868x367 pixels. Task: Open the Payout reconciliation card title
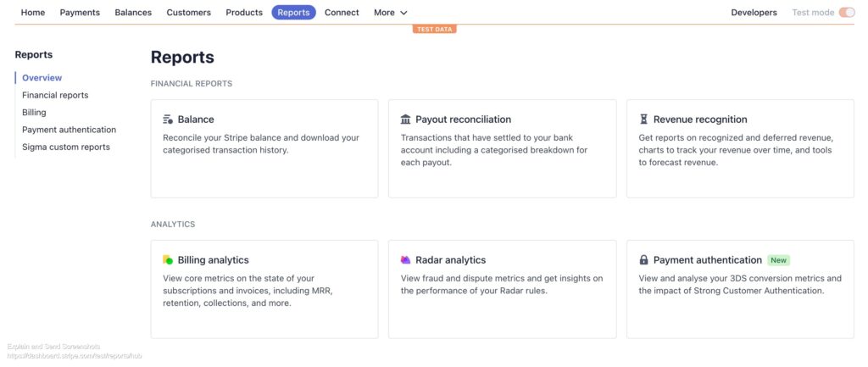tap(464, 120)
